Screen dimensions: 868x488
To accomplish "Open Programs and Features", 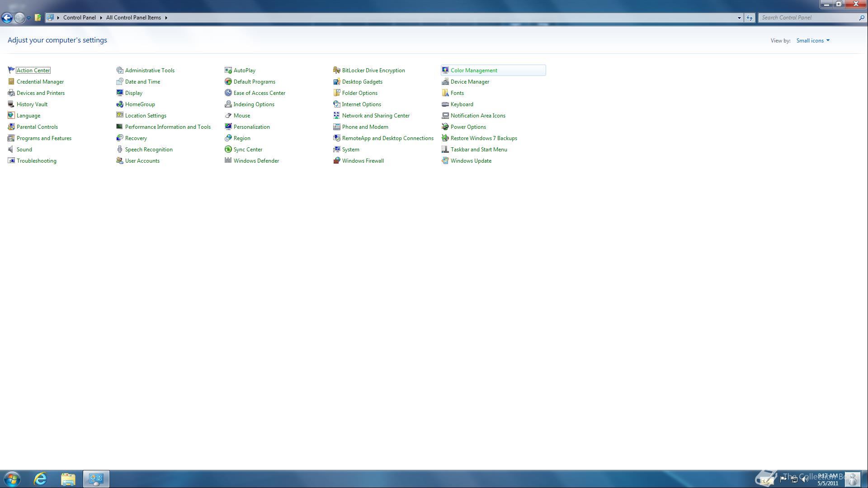I will [x=44, y=138].
